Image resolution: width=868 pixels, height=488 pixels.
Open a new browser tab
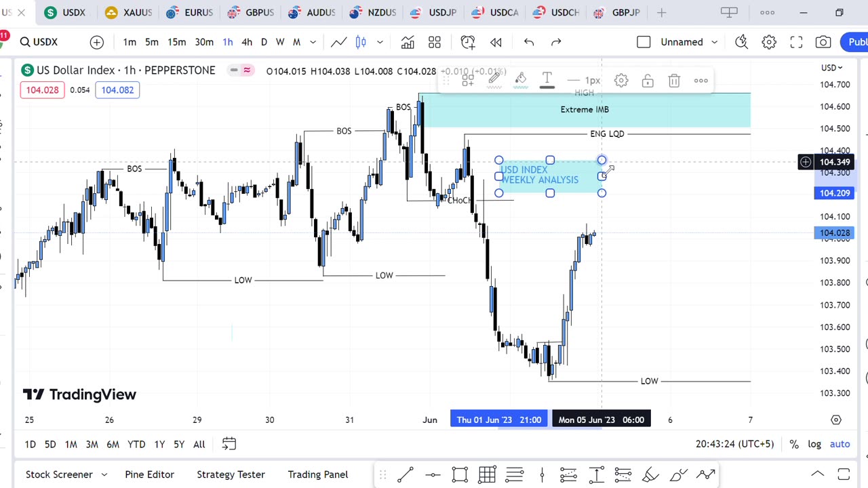[661, 12]
